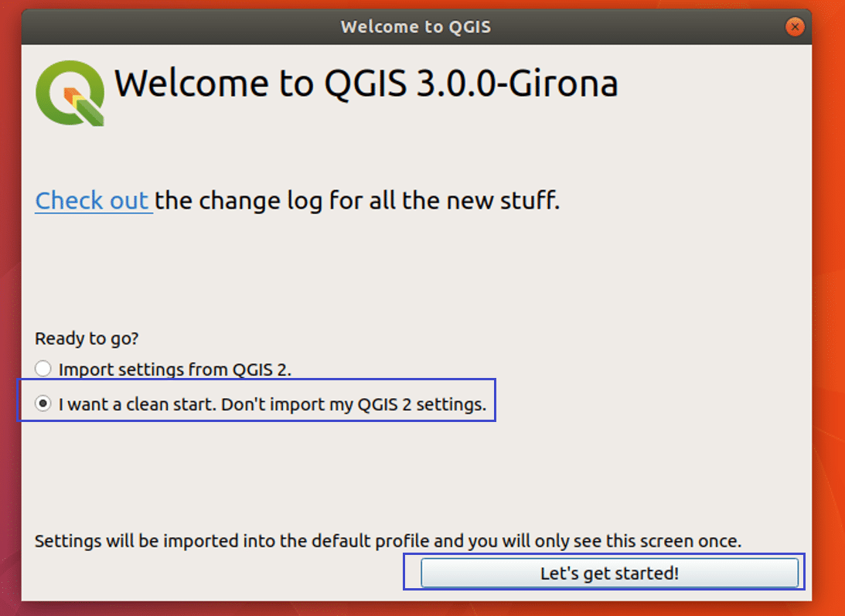Close the Welcome to QGIS dialog
Image resolution: width=845 pixels, height=616 pixels.
[794, 28]
